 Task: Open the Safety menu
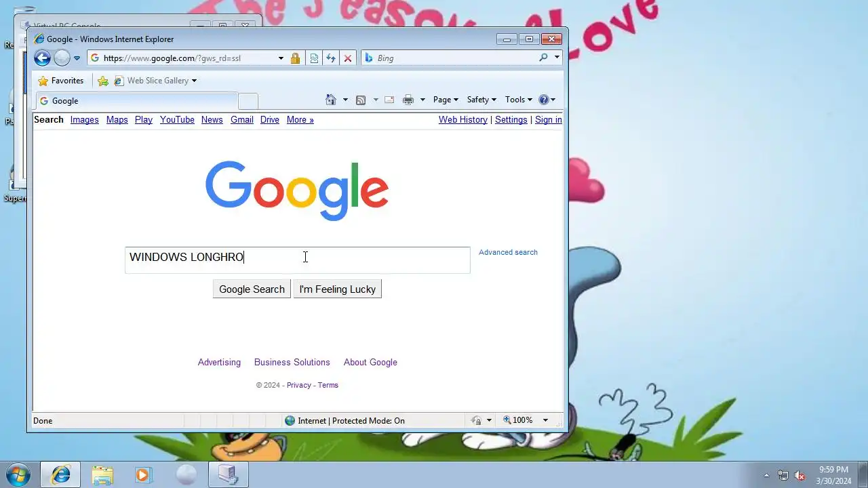pyautogui.click(x=481, y=100)
